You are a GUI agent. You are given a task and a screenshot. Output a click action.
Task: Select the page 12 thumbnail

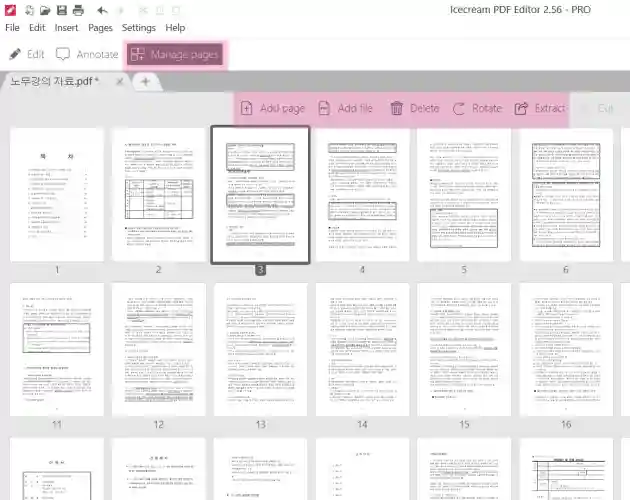(x=159, y=350)
